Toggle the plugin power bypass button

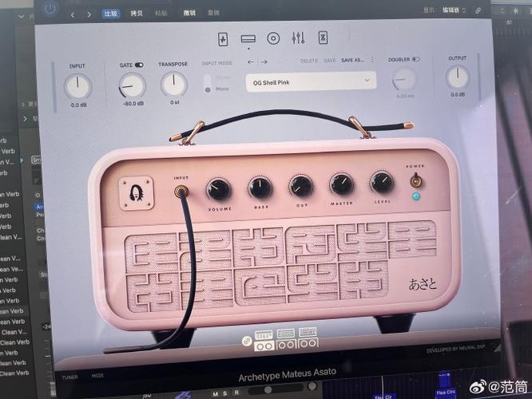pyautogui.click(x=50, y=9)
